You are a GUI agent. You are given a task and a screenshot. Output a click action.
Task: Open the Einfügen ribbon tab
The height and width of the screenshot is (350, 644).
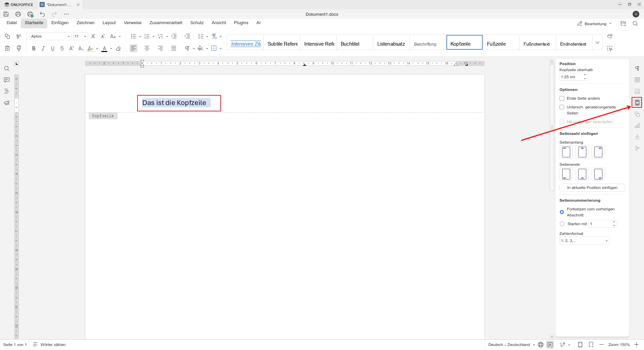[x=60, y=23]
